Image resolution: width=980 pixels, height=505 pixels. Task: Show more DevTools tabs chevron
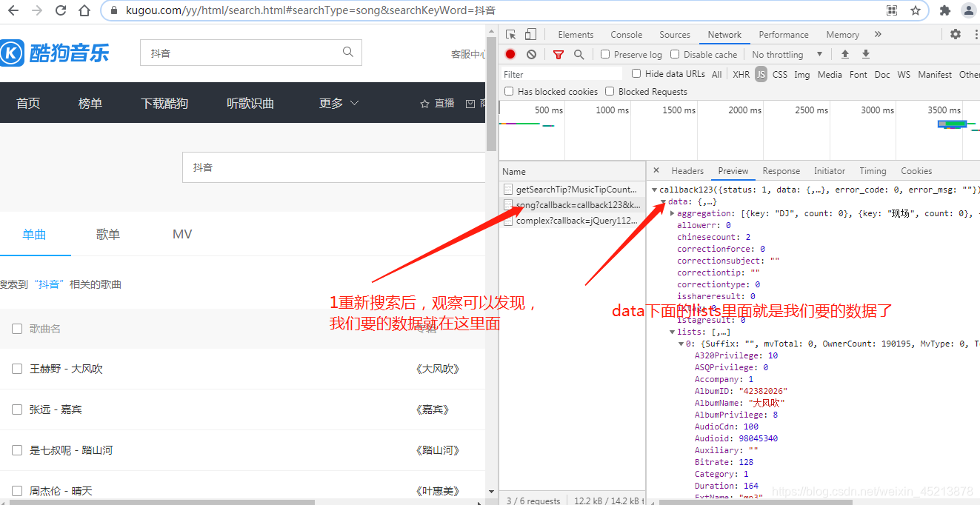coord(878,34)
